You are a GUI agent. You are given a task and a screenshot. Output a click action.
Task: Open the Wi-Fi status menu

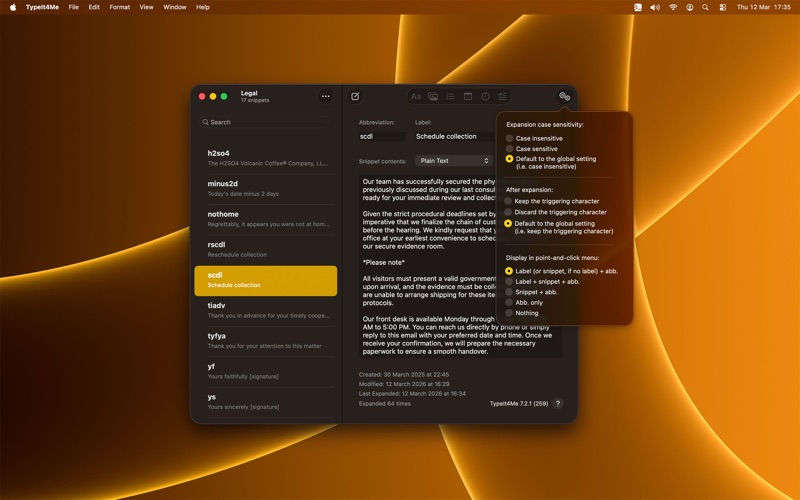point(673,7)
